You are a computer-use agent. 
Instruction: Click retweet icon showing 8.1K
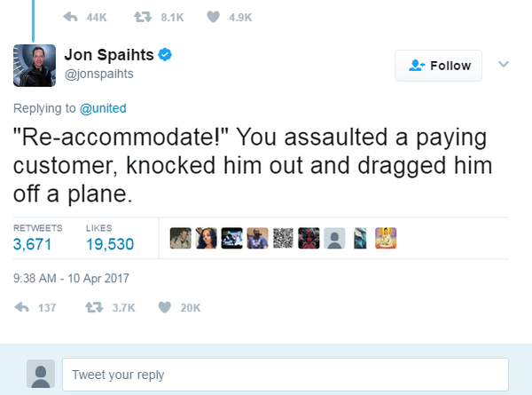point(140,16)
